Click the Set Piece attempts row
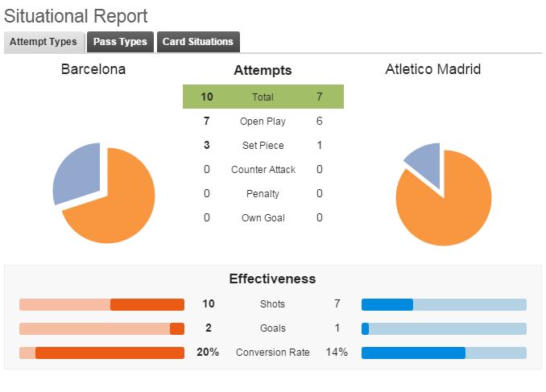The width and height of the screenshot is (546, 392). pos(263,146)
